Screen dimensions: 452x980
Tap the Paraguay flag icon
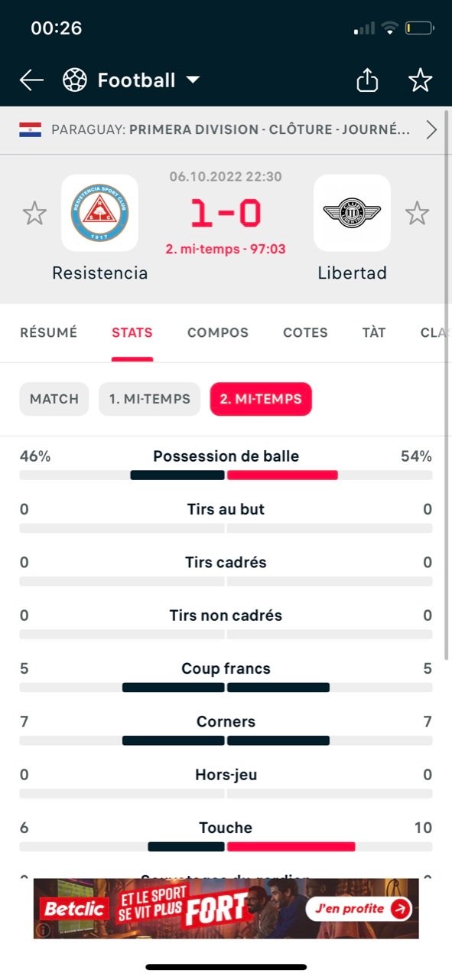click(30, 129)
